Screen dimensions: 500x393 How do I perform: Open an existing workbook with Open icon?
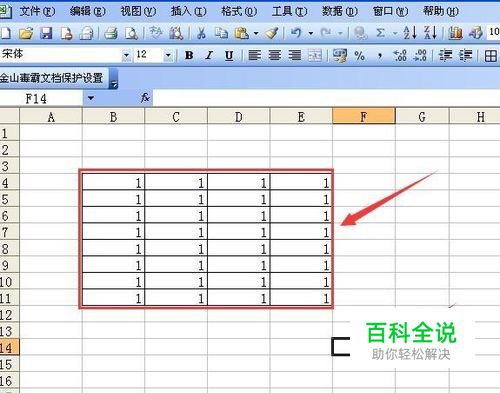point(26,33)
